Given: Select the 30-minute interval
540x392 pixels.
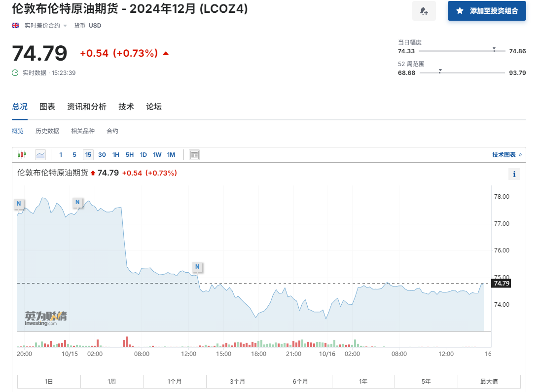Looking at the screenshot, I should click(x=102, y=155).
